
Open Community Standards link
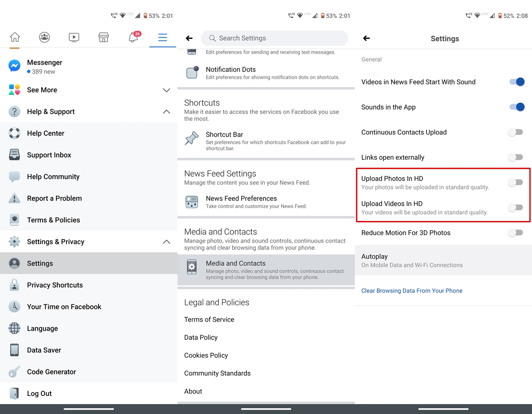point(217,373)
